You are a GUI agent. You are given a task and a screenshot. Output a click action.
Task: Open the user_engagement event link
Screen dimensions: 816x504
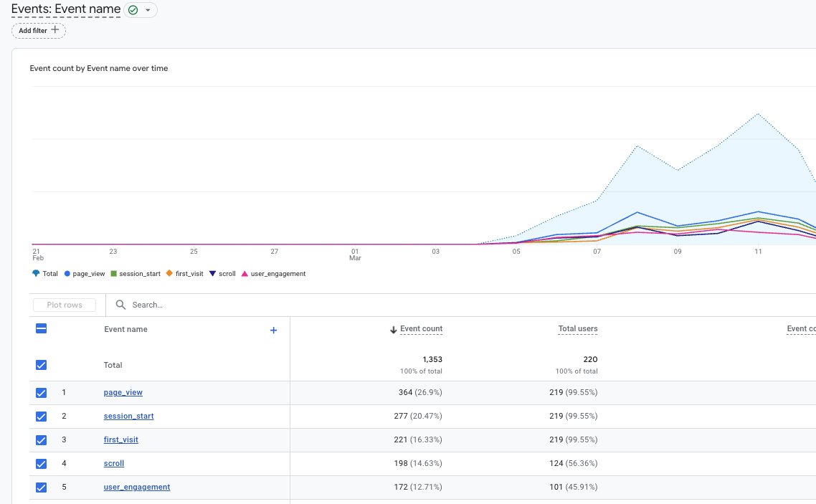137,487
